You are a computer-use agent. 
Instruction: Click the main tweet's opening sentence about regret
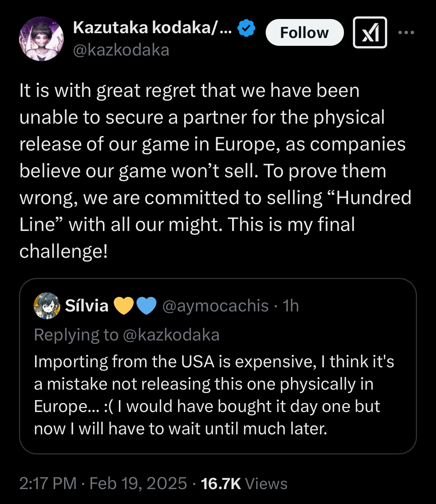click(x=189, y=91)
